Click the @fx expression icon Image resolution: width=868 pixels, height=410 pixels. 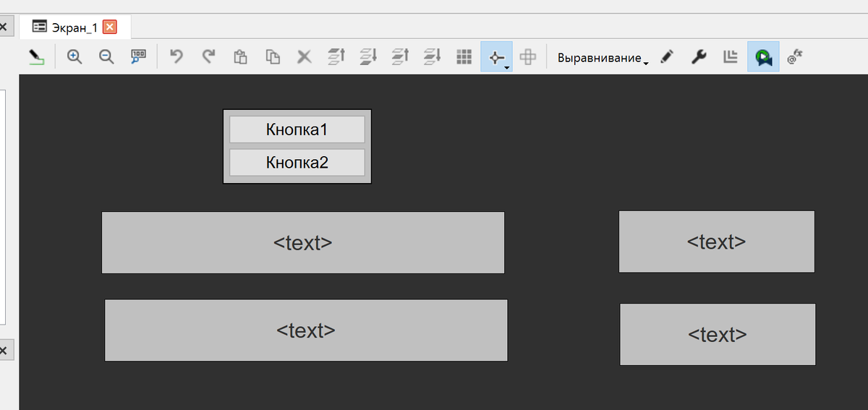tap(796, 57)
